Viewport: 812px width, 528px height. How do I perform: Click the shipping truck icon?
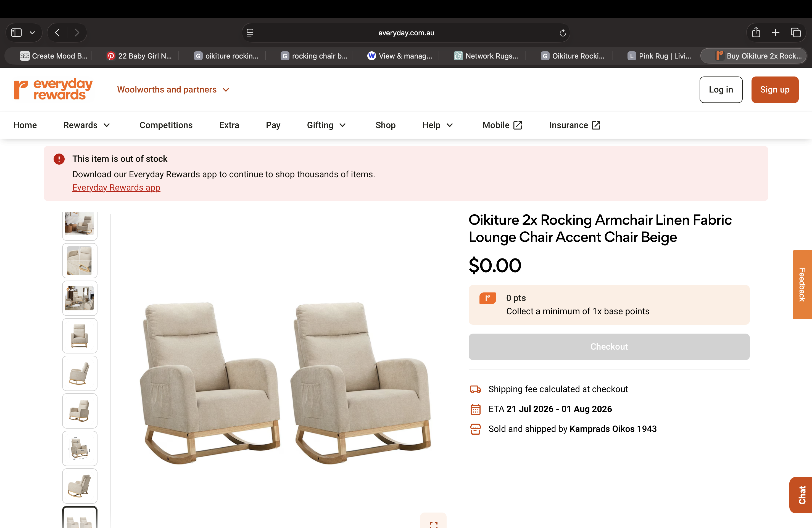click(x=475, y=389)
